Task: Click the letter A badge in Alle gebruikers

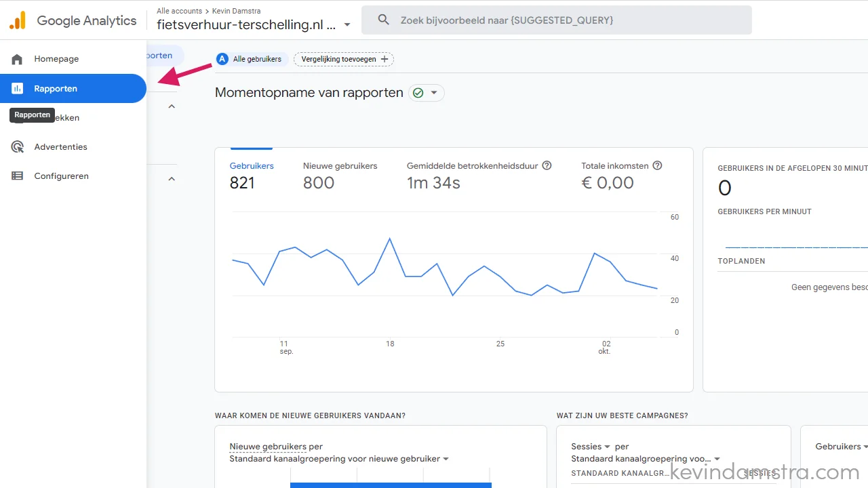Action: tap(222, 59)
